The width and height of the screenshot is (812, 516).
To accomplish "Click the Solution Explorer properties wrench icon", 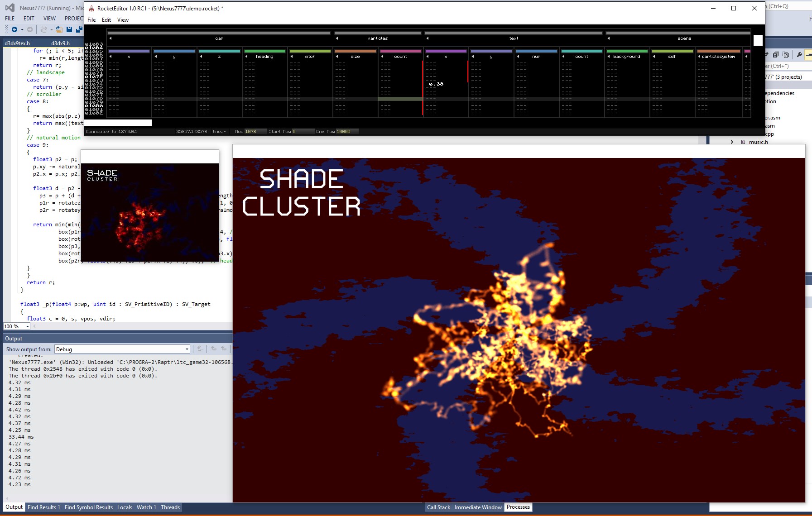I will coord(799,55).
